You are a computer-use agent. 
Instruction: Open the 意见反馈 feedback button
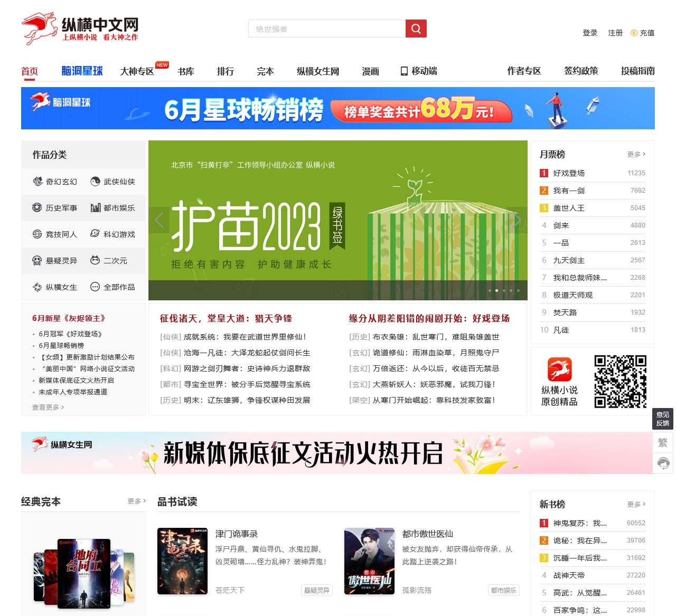point(663,419)
